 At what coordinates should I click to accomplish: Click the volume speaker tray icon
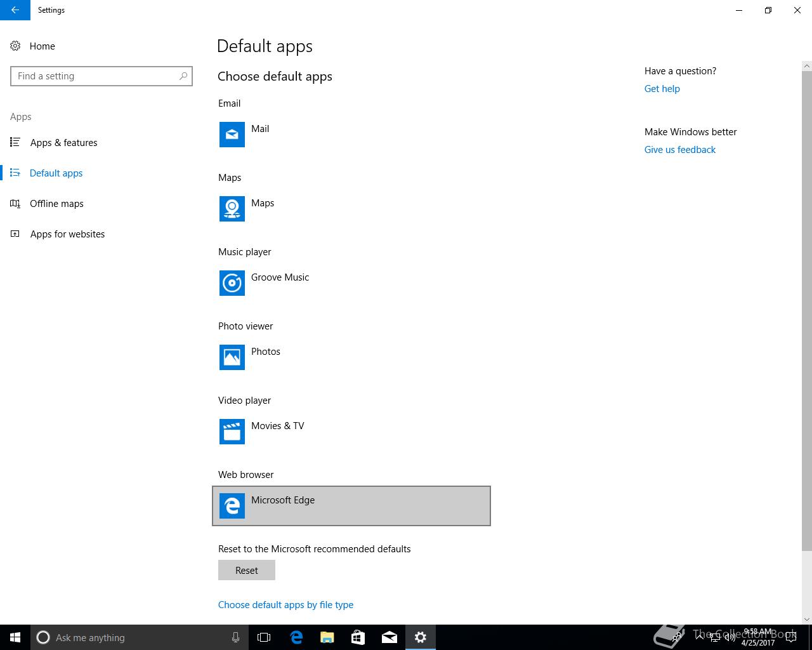pos(730,637)
